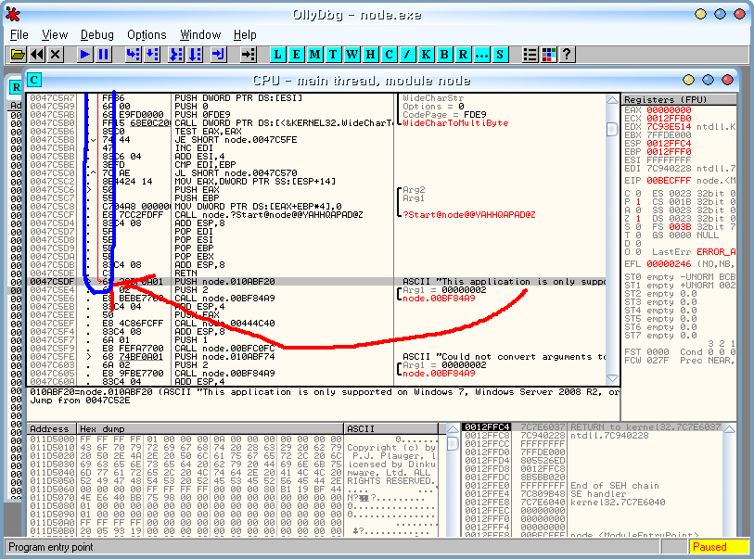
Task: Click the Trace over toolbar icon
Action: (195, 55)
